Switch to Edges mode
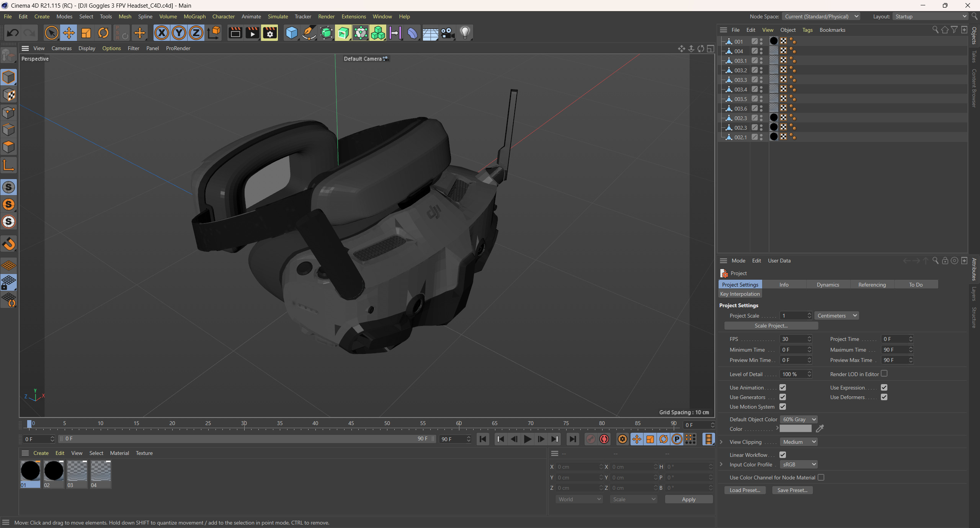 (9, 130)
